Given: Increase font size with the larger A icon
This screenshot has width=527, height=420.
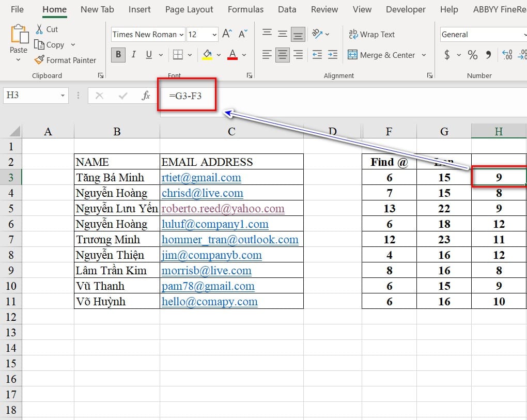Looking at the screenshot, I should [x=227, y=34].
